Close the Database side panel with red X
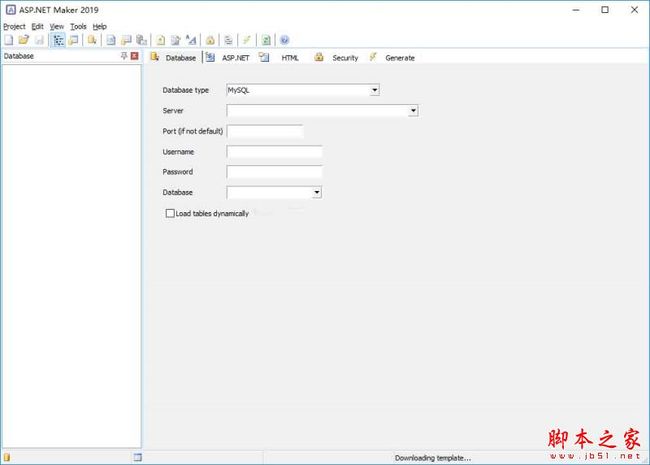 click(135, 56)
